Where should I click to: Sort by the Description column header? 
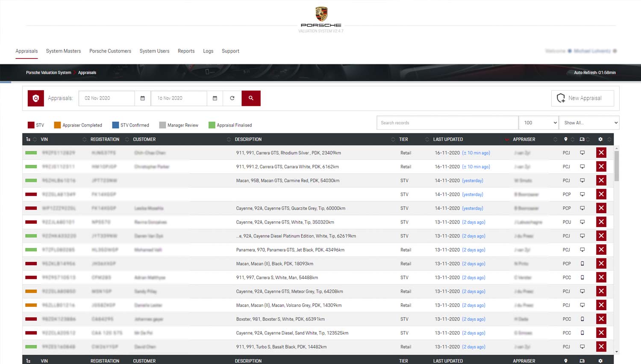[248, 139]
